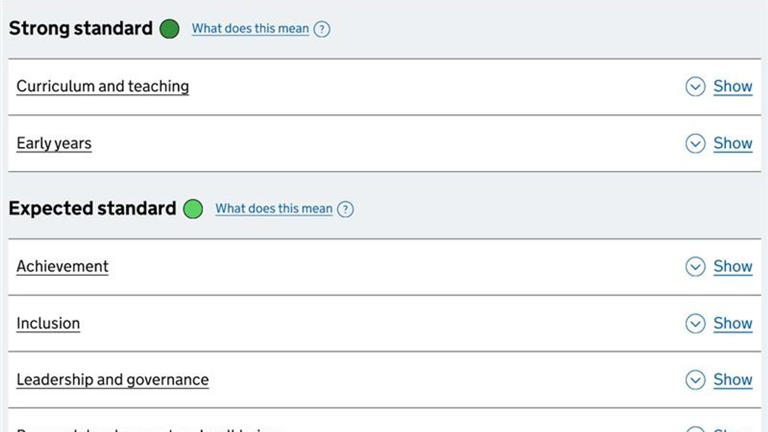Click the chevron icon in Inclusion row

click(x=695, y=324)
